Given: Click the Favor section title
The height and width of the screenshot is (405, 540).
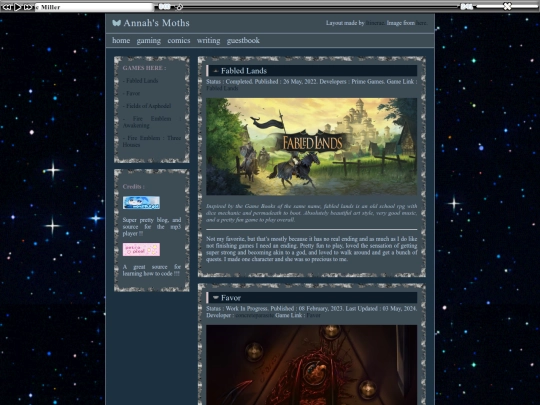Looking at the screenshot, I should pos(231,298).
